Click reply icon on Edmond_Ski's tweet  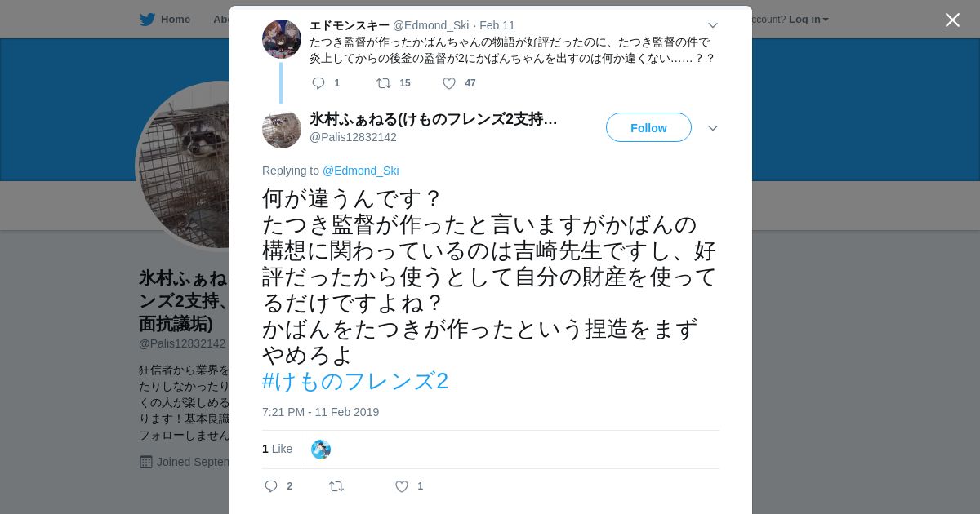(x=318, y=83)
